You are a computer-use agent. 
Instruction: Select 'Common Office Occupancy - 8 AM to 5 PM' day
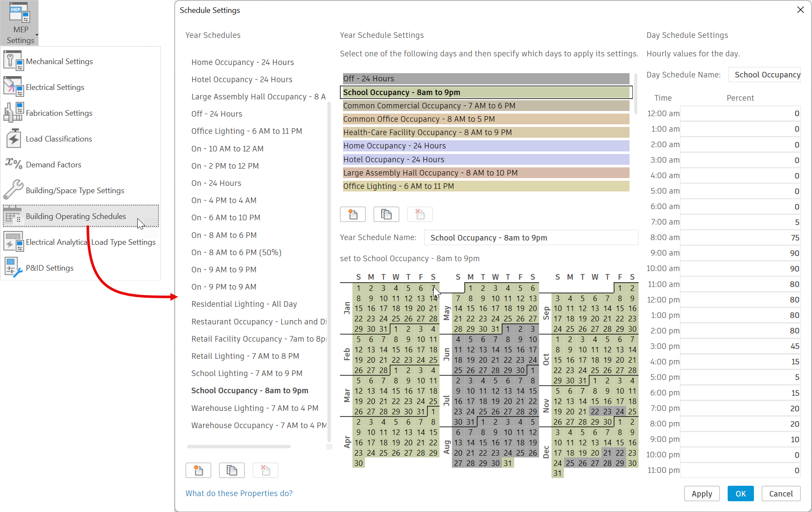click(486, 119)
